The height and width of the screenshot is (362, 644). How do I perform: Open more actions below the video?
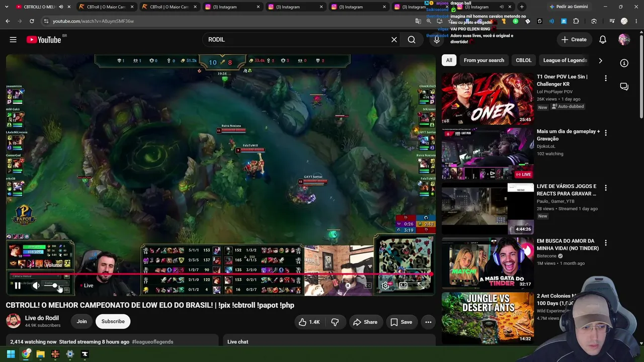click(428, 322)
